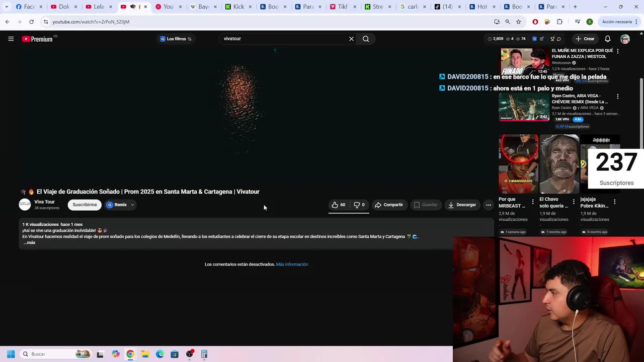
Task: Open options for jajajaja Pobre Kikin short
Action: point(614,202)
